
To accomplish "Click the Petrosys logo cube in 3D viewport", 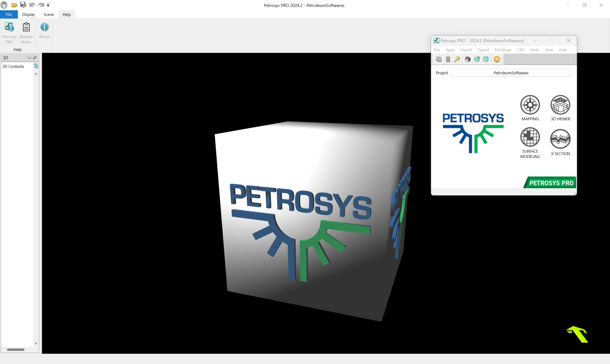I will click(314, 222).
